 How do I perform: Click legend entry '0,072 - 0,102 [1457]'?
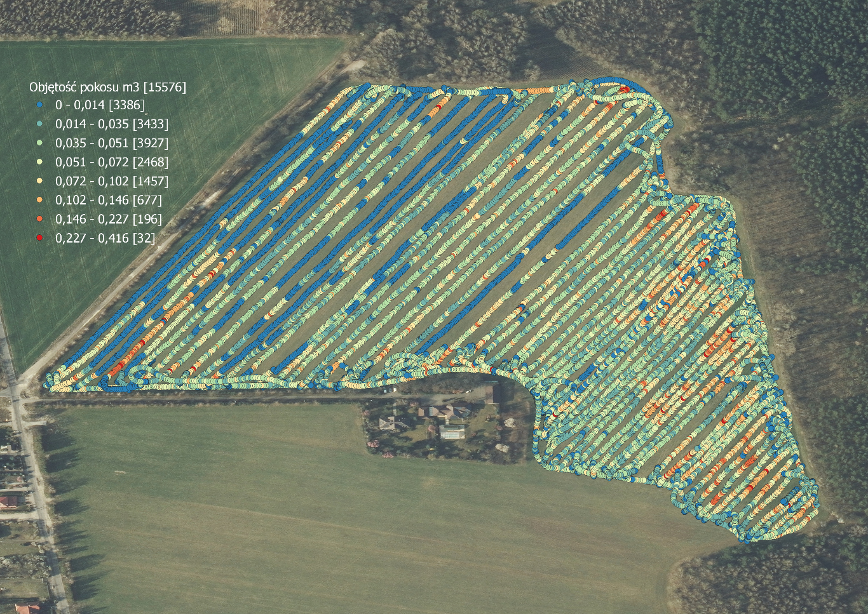[x=112, y=181]
